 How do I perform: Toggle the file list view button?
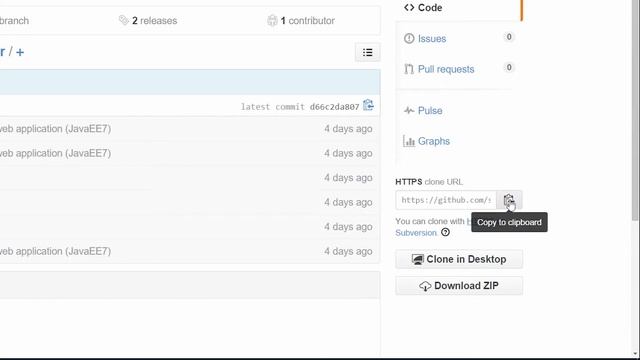367,52
